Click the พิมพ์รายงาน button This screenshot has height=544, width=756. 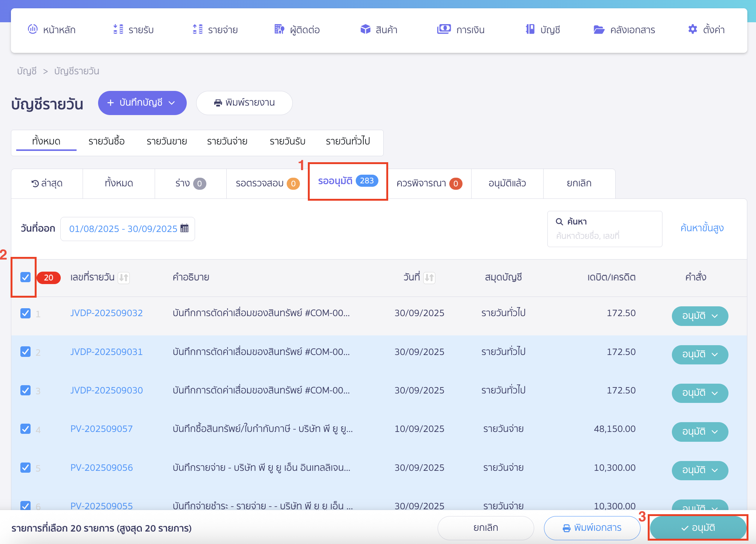click(244, 103)
